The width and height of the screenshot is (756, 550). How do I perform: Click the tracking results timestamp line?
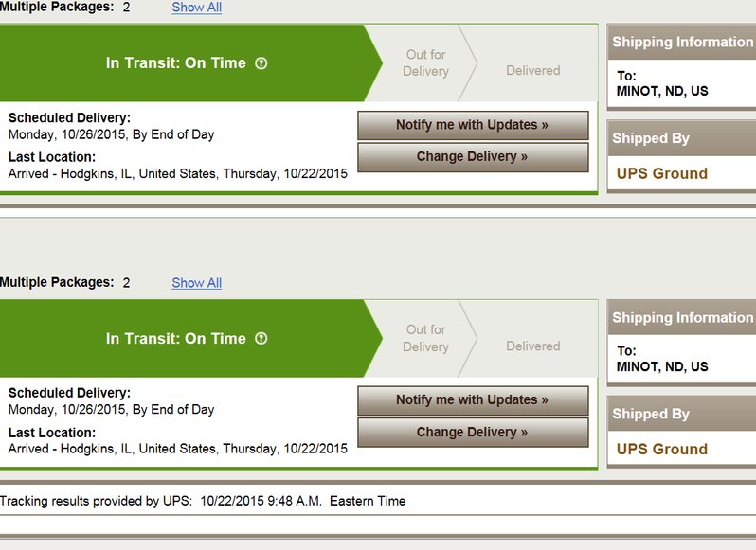[x=203, y=501]
